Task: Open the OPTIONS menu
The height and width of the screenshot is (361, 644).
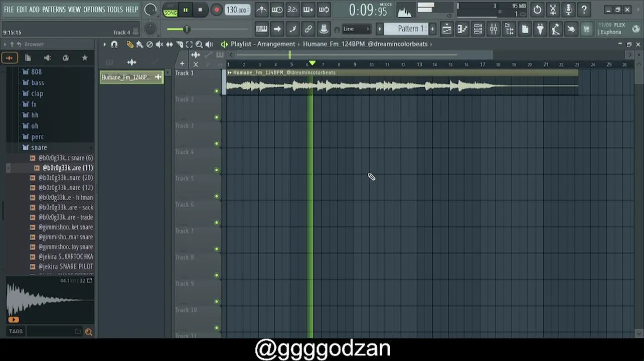Action: coord(94,10)
